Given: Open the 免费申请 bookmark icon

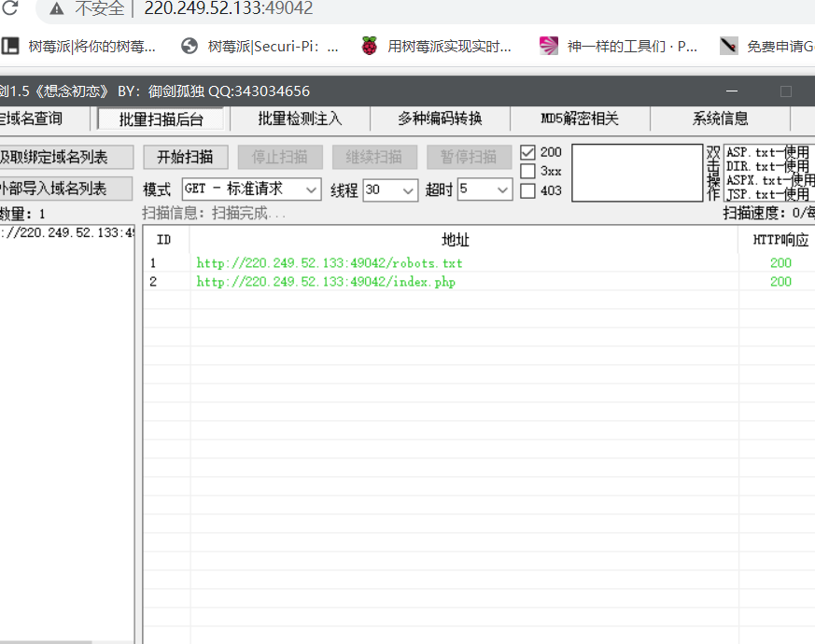Looking at the screenshot, I should (x=729, y=46).
